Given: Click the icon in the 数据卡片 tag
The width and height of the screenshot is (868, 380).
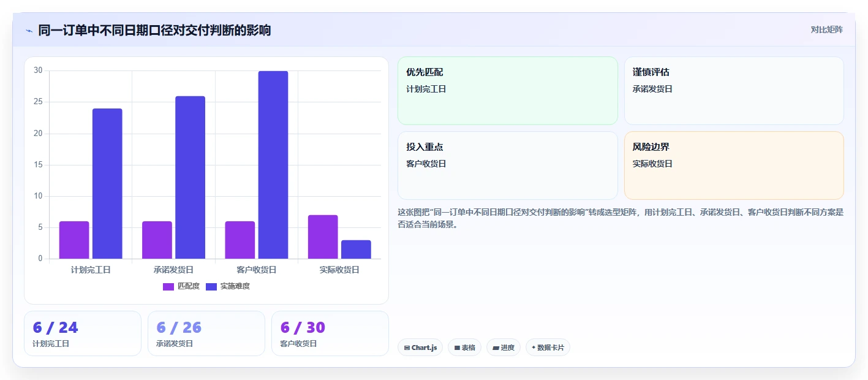Looking at the screenshot, I should coord(534,348).
